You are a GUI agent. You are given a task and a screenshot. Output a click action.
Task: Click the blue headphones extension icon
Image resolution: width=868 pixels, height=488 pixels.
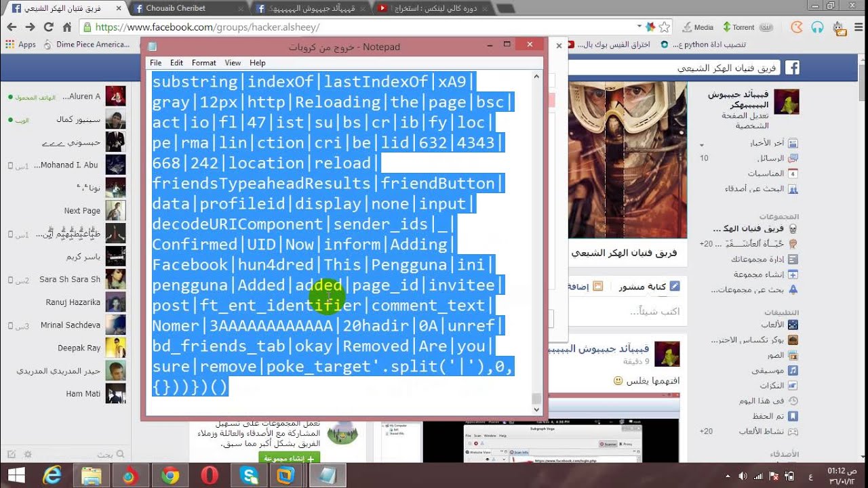point(818,27)
